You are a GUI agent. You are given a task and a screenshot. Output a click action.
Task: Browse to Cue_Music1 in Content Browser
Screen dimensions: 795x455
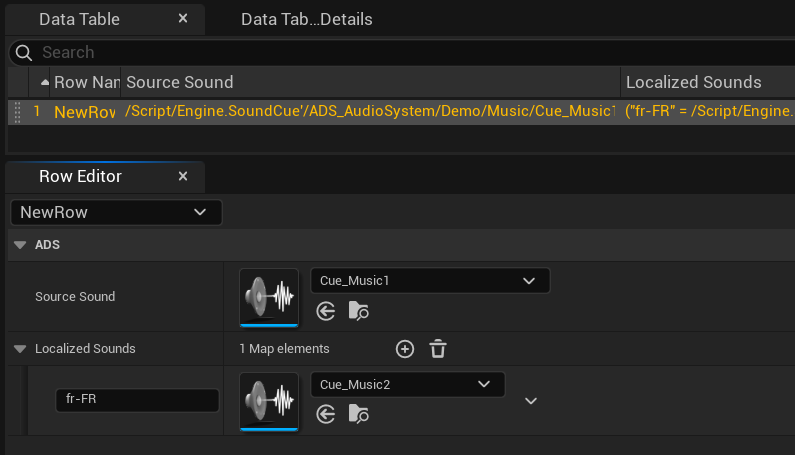tap(358, 311)
